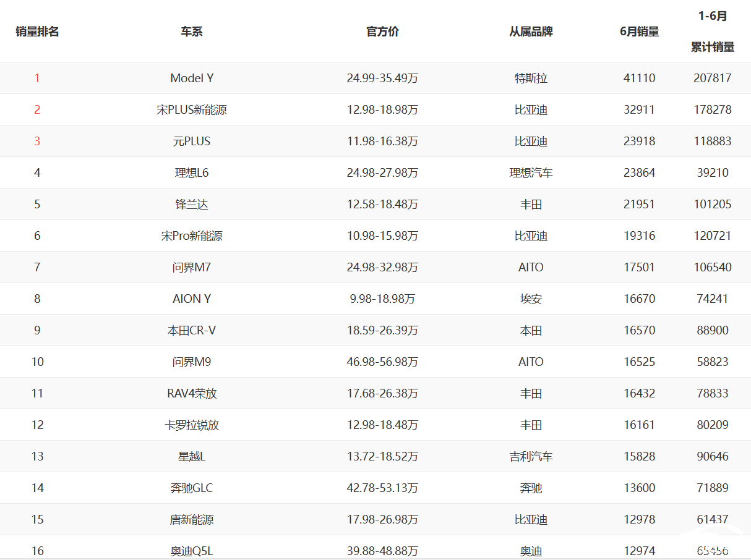Select the 问界M7 row name
This screenshot has width=751, height=560.
192,268
